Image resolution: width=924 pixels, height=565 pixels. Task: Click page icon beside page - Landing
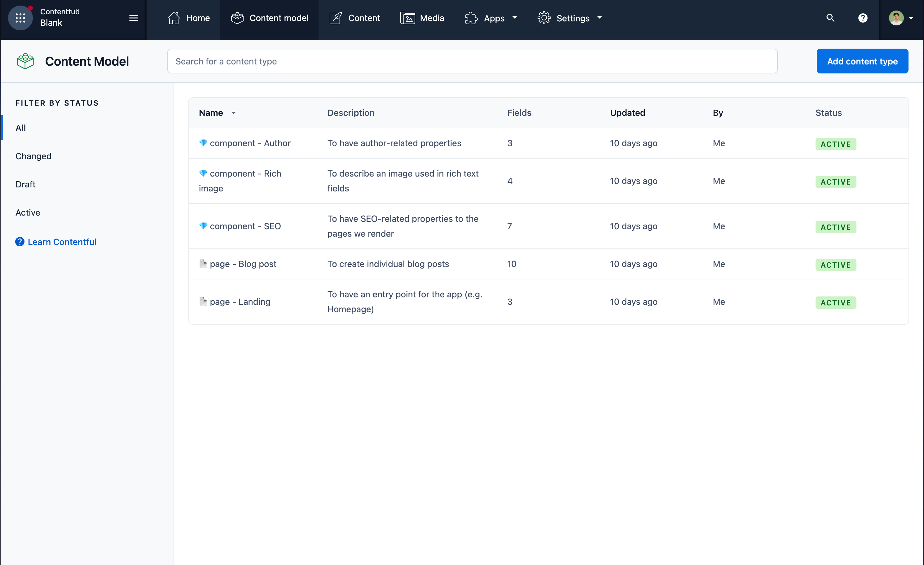click(x=203, y=301)
